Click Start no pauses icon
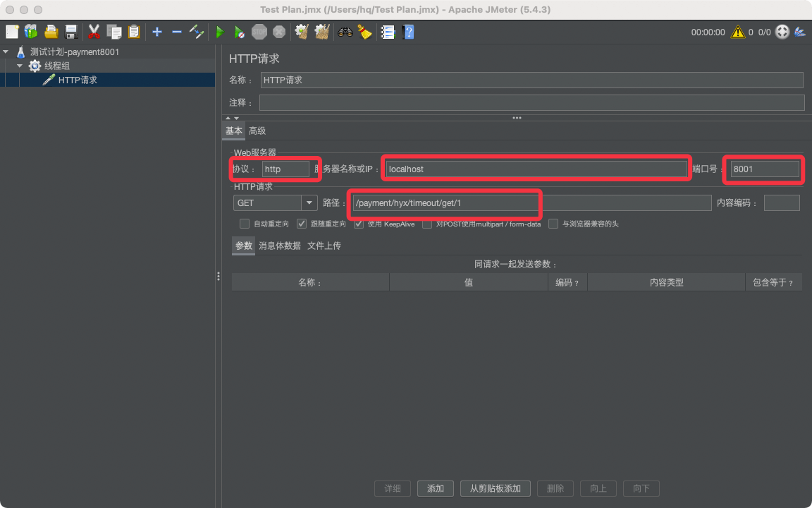 tap(239, 32)
